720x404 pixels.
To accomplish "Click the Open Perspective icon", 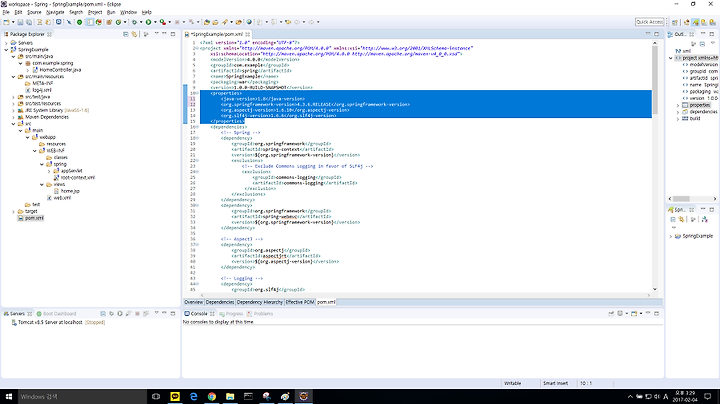I will pos(675,22).
